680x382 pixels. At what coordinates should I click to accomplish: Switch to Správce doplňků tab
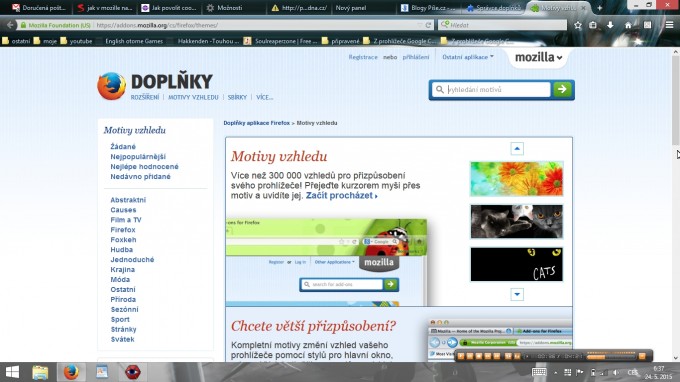pos(493,8)
